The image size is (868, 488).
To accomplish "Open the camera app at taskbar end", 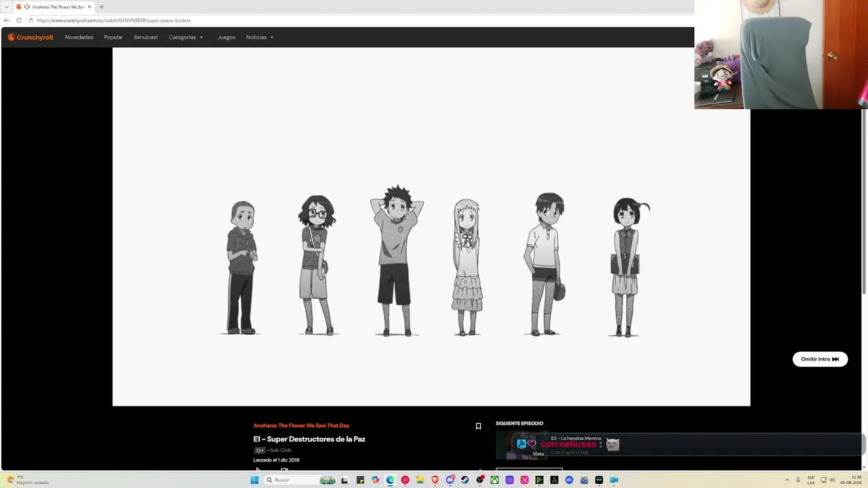I will pos(614,480).
